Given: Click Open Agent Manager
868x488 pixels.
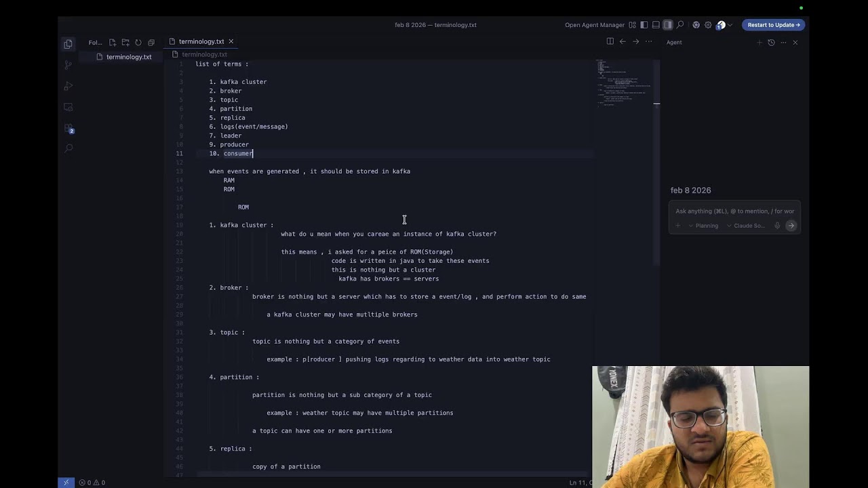Looking at the screenshot, I should point(595,25).
